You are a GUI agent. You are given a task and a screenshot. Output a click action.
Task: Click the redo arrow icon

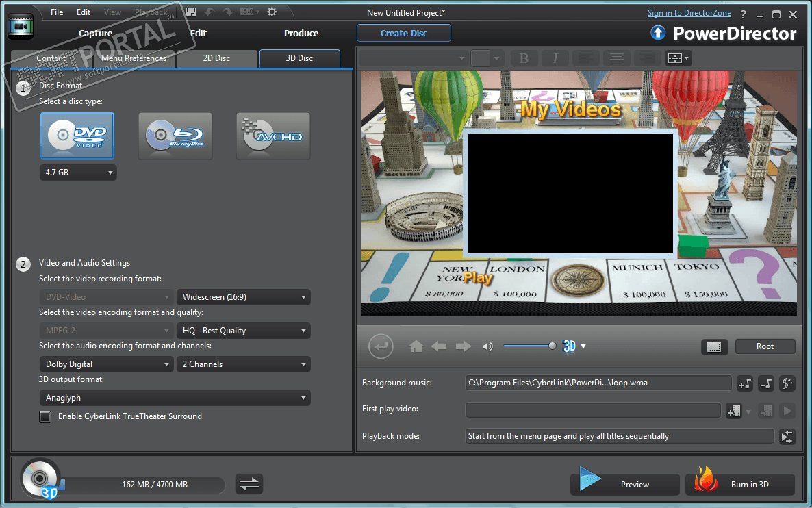227,12
